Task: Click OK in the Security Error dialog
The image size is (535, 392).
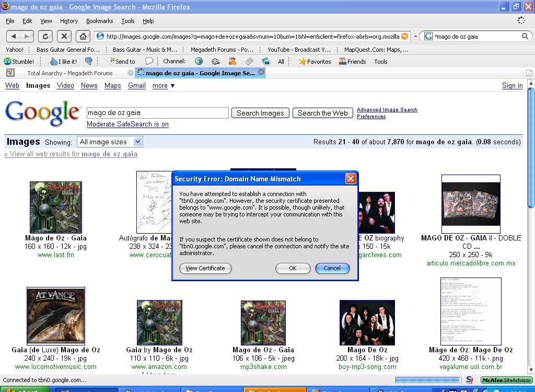Action: pos(293,268)
